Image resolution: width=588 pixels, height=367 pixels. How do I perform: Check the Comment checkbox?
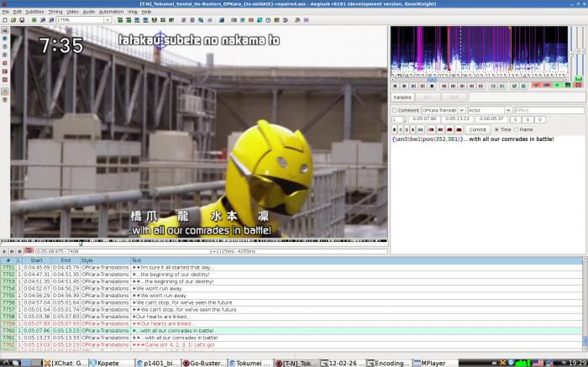[x=394, y=111]
